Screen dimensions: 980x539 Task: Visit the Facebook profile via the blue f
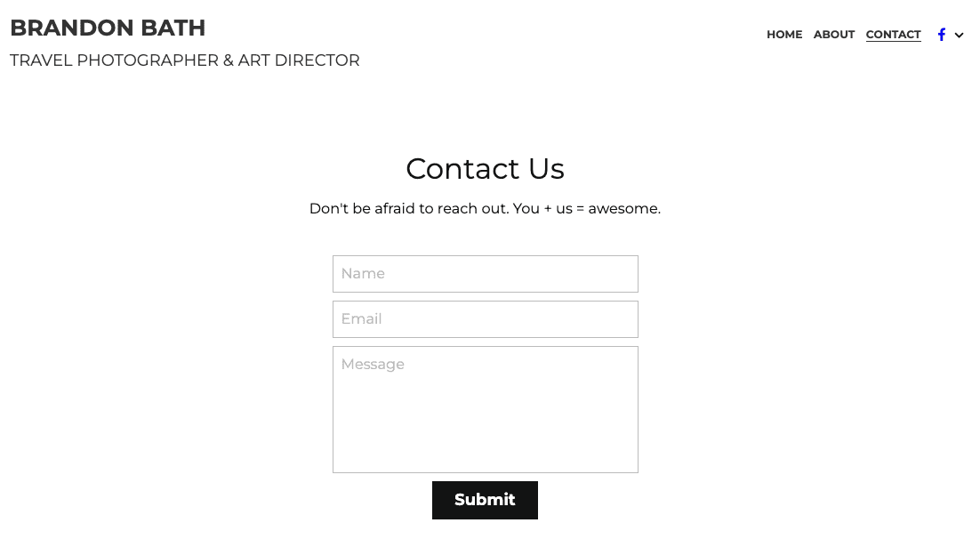(941, 35)
